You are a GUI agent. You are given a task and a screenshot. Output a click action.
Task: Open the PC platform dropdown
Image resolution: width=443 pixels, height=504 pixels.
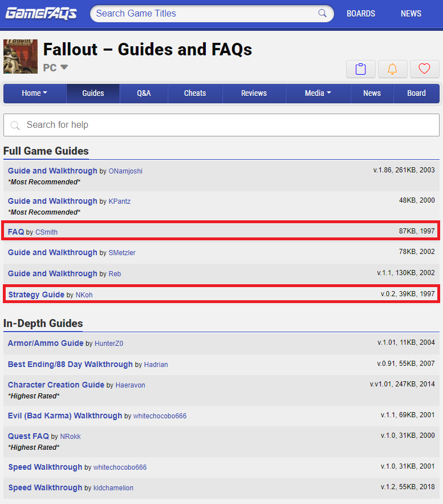(55, 67)
